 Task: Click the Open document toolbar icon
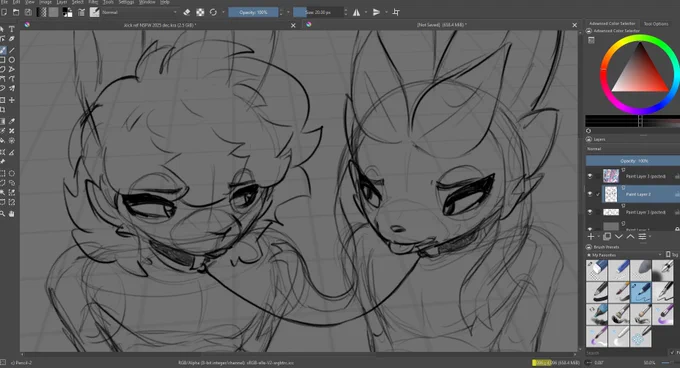coord(16,12)
